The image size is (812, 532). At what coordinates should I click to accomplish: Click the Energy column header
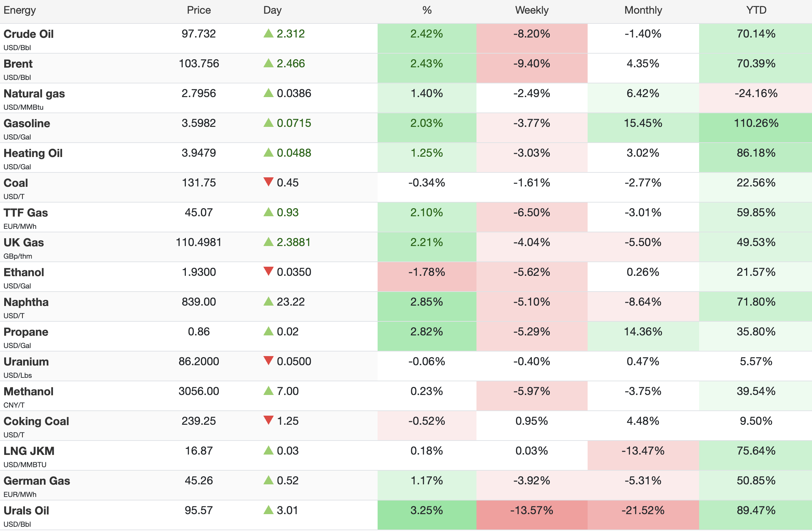(x=20, y=10)
